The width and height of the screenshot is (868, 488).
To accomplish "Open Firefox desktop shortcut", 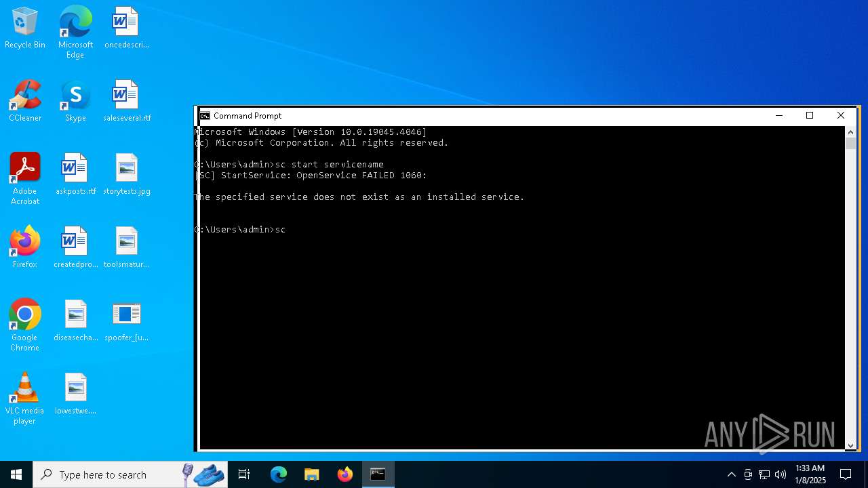I will click(x=25, y=248).
